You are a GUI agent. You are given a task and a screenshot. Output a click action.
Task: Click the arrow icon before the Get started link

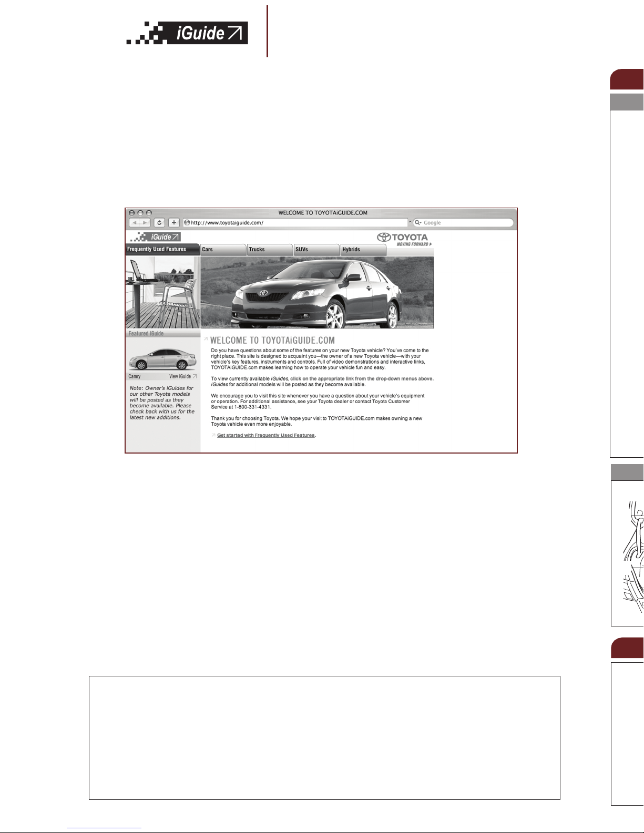213,435
